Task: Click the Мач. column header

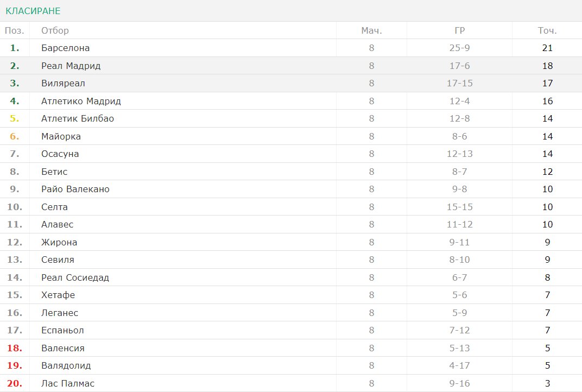Action: pyautogui.click(x=371, y=30)
